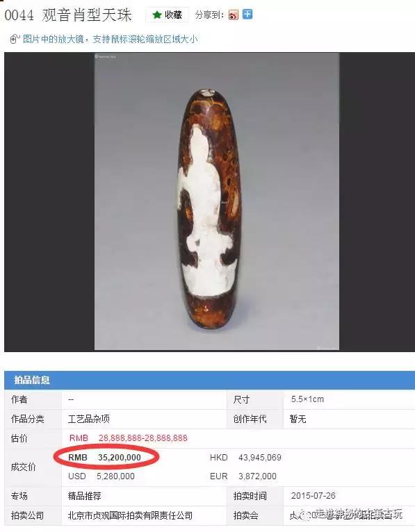Click the lot title 0044 观音肖型天珠

(68, 15)
